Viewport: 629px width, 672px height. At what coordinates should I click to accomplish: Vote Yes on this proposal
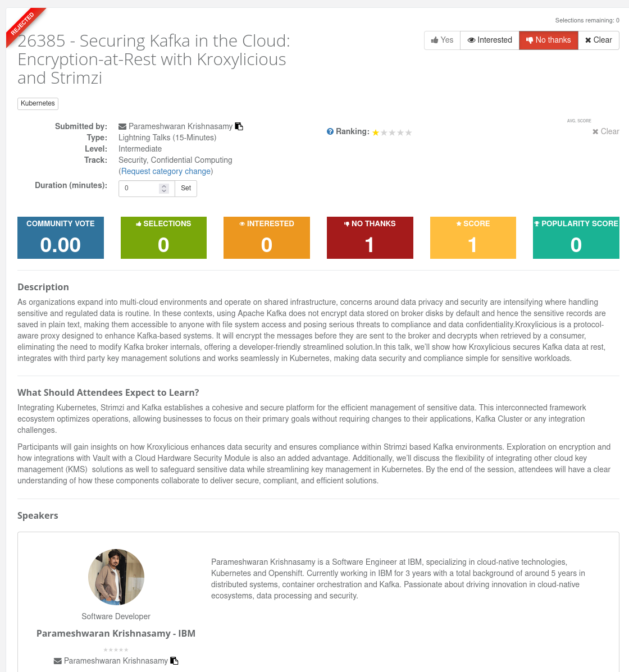pos(442,40)
